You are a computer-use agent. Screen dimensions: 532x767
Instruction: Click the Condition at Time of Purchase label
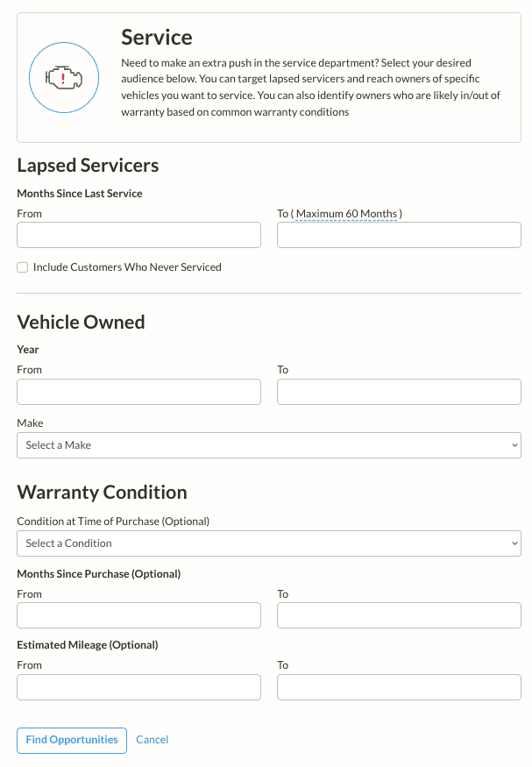tap(113, 522)
